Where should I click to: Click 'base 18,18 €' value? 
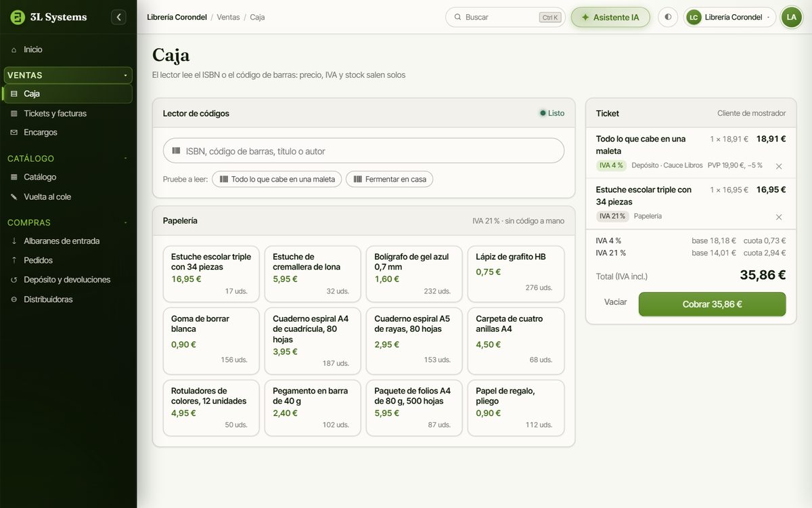click(x=714, y=240)
